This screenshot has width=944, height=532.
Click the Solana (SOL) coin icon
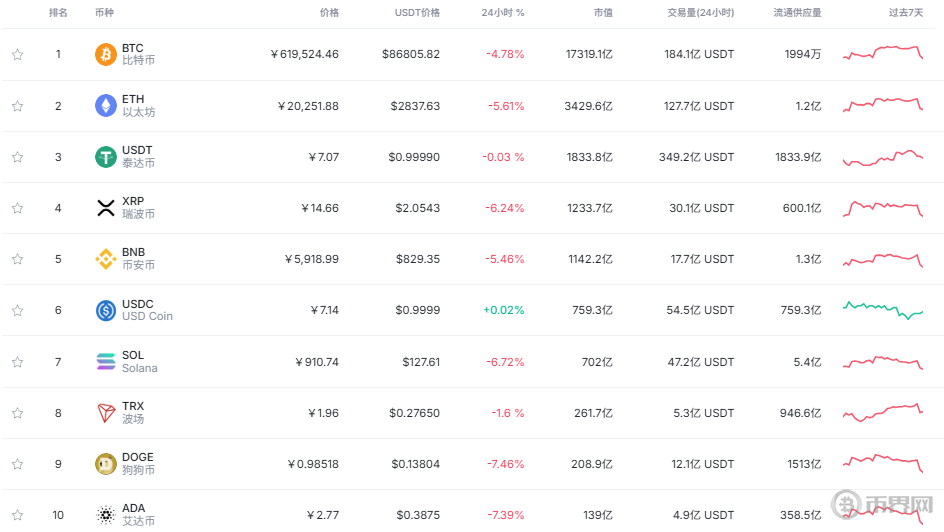pos(106,361)
